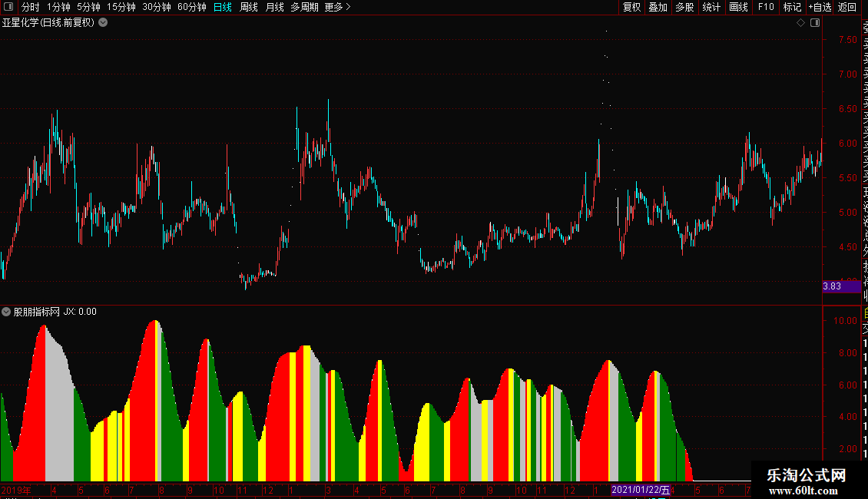This screenshot has width=868, height=499.
Task: Open F10 company information
Action: [766, 7]
